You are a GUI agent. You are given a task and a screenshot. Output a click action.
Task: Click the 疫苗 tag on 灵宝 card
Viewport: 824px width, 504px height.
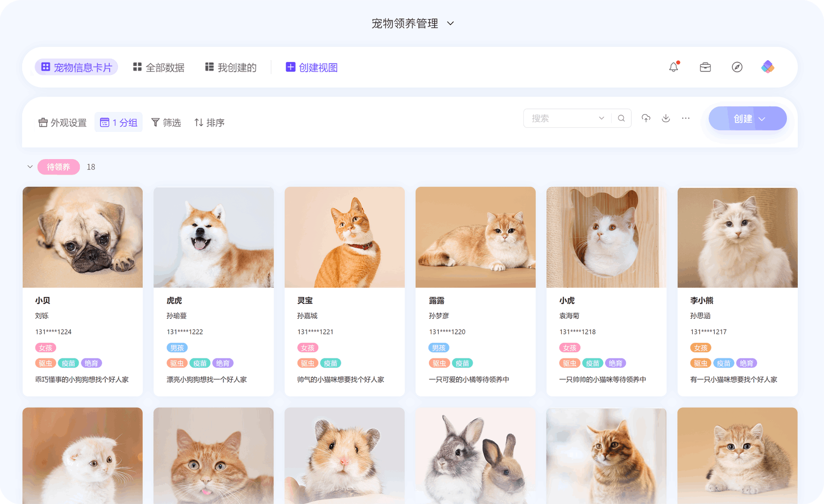tap(331, 363)
